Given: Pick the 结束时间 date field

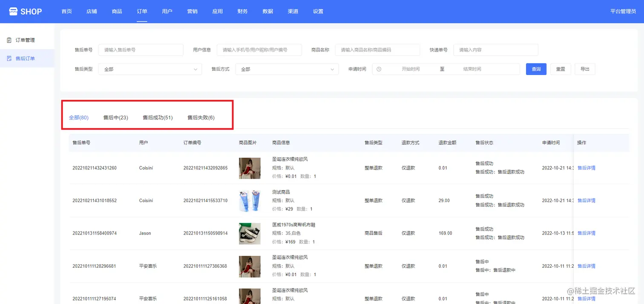Looking at the screenshot, I should point(472,69).
